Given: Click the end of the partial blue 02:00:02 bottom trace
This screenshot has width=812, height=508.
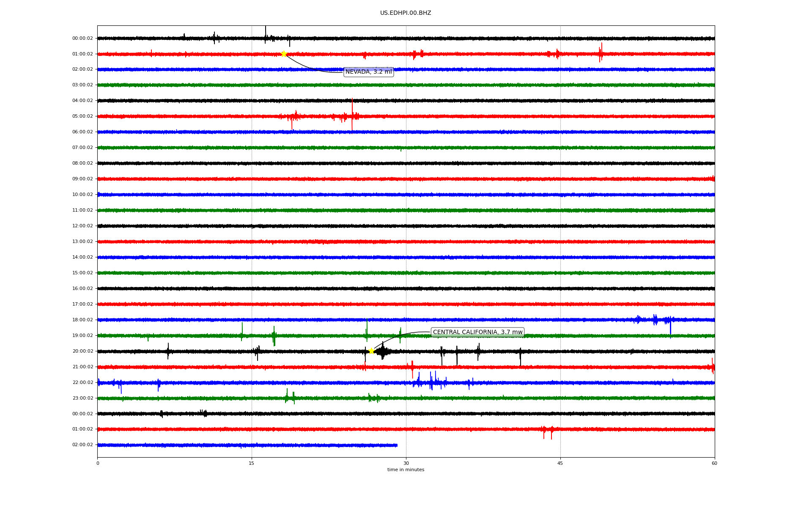Looking at the screenshot, I should coord(396,445).
